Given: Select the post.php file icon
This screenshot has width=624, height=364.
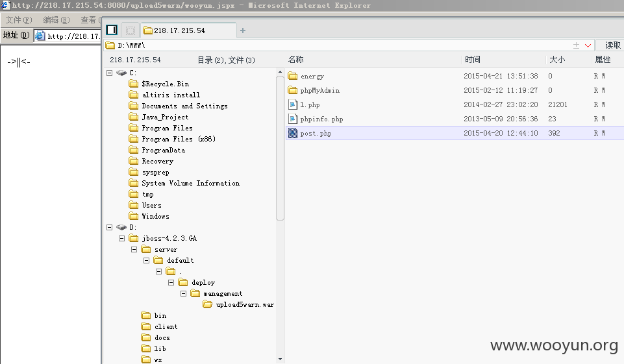Looking at the screenshot, I should [x=293, y=133].
